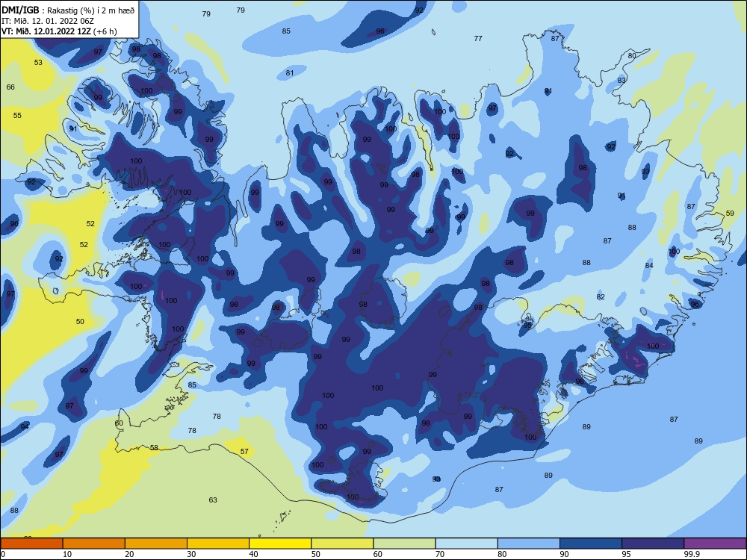
Task: Click the amber 30–40 legend swatch
Action: click(x=218, y=544)
